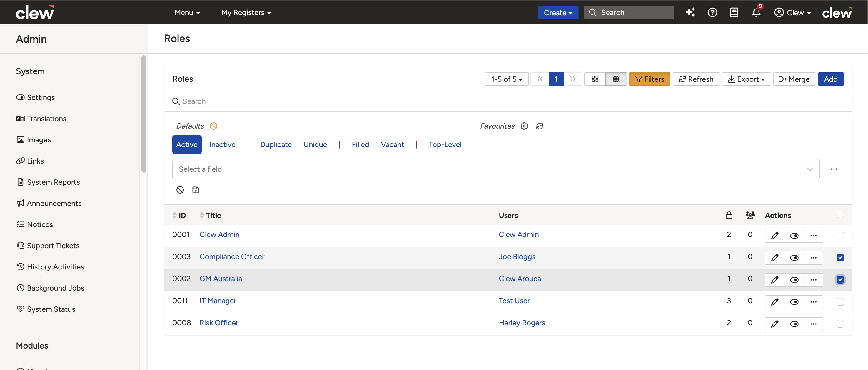Check the Risk Officer row checkbox
Viewport: 868px width, 370px height.
tap(840, 324)
